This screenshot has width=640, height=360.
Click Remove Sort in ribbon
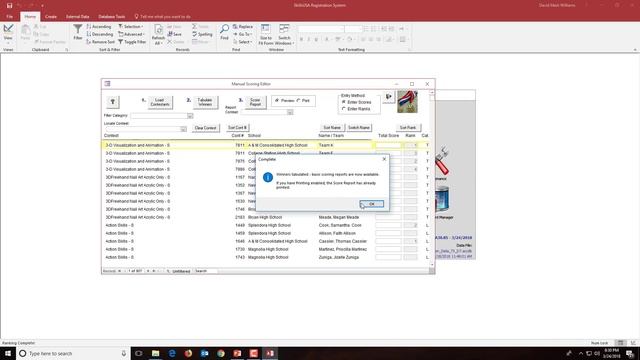point(100,42)
